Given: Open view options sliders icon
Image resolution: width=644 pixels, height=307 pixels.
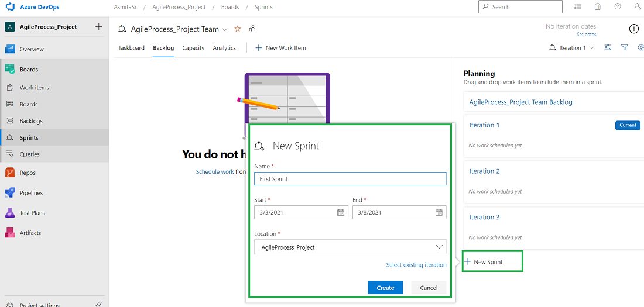Looking at the screenshot, I should (x=608, y=48).
